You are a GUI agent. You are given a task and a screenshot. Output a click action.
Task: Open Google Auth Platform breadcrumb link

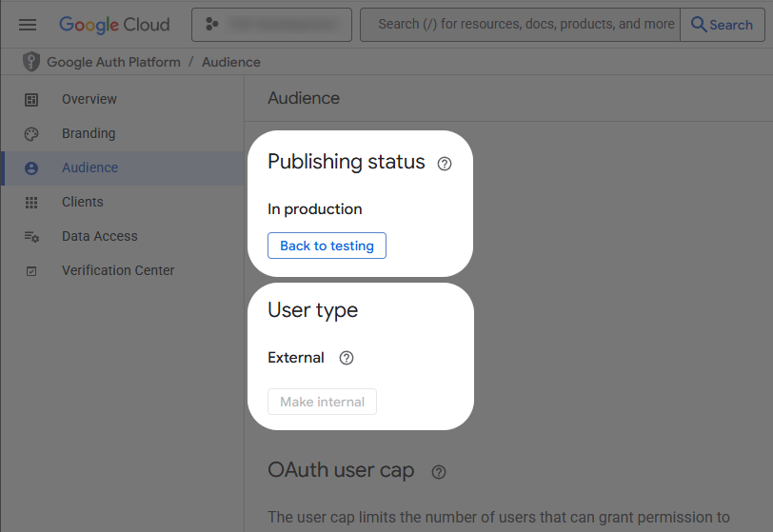[113, 62]
